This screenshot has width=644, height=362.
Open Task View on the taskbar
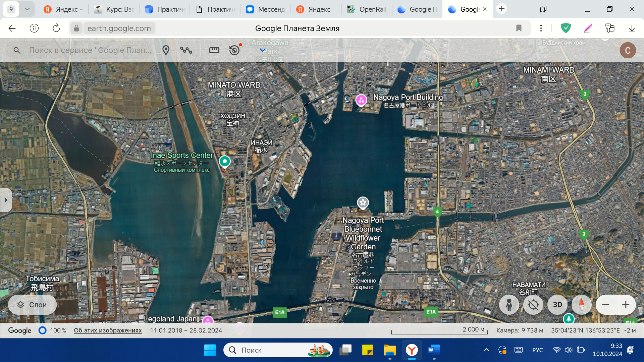click(x=345, y=350)
